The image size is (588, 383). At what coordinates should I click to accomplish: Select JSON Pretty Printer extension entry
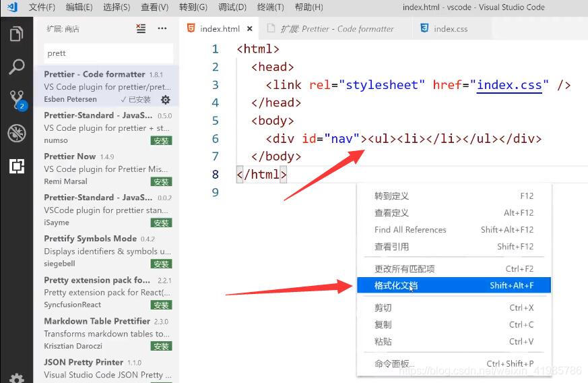click(106, 368)
